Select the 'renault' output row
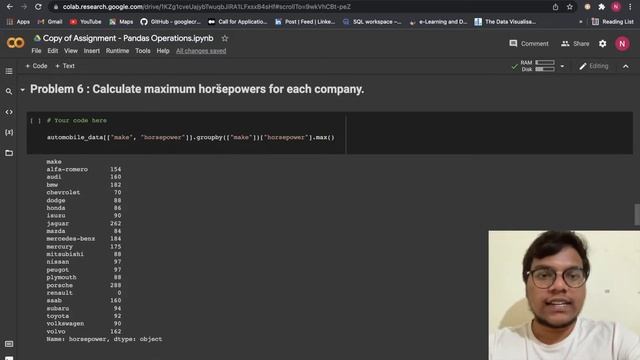The width and height of the screenshot is (640, 360). (84, 293)
